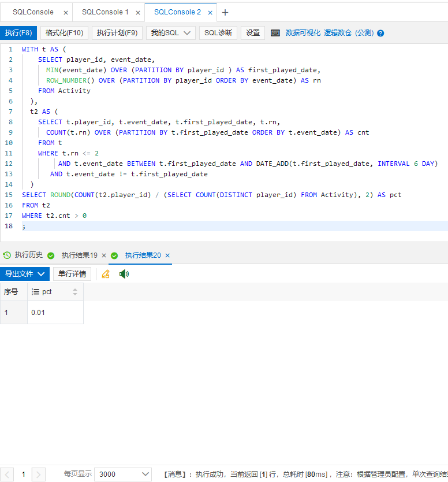
Task: Click the green speaker icon
Action: click(124, 274)
